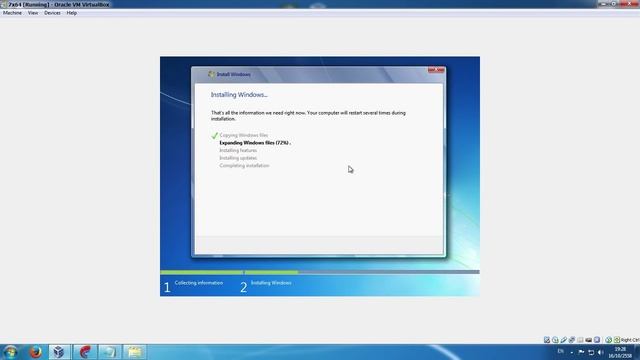Click the Right Ctrl host key label
Image resolution: width=640 pixels, height=360 pixels.
(630, 340)
